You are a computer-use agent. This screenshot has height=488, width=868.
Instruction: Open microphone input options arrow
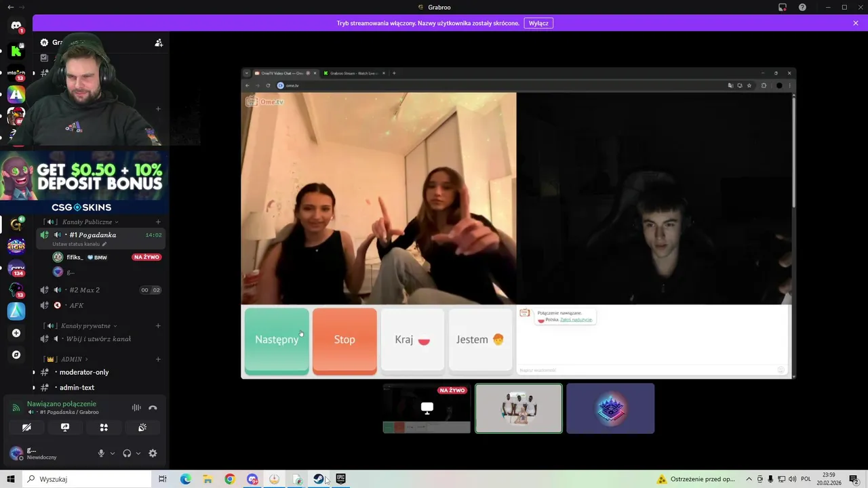[113, 453]
